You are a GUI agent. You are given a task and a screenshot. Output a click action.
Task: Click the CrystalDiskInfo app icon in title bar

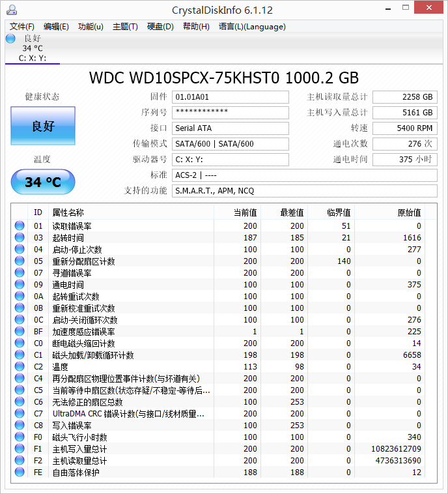(x=11, y=10)
